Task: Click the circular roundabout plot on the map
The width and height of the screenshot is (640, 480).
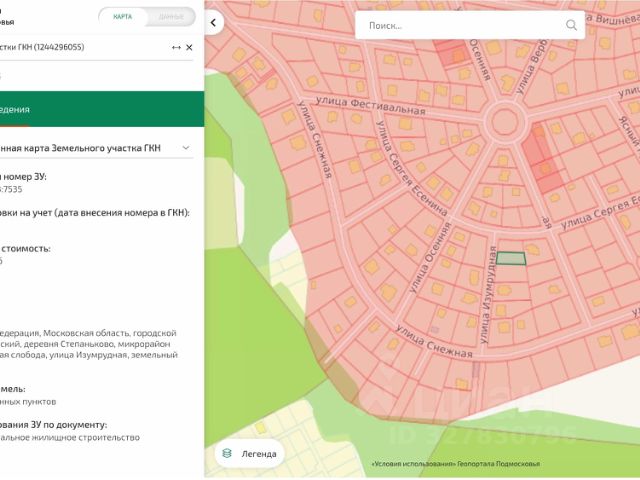Action: pyautogui.click(x=506, y=123)
